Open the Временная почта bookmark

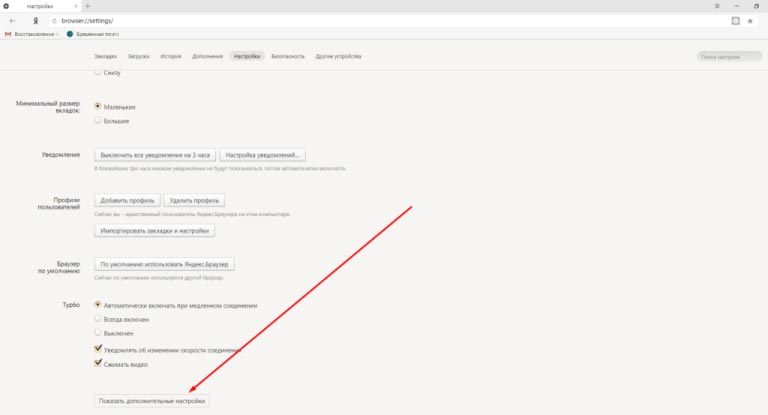93,34
